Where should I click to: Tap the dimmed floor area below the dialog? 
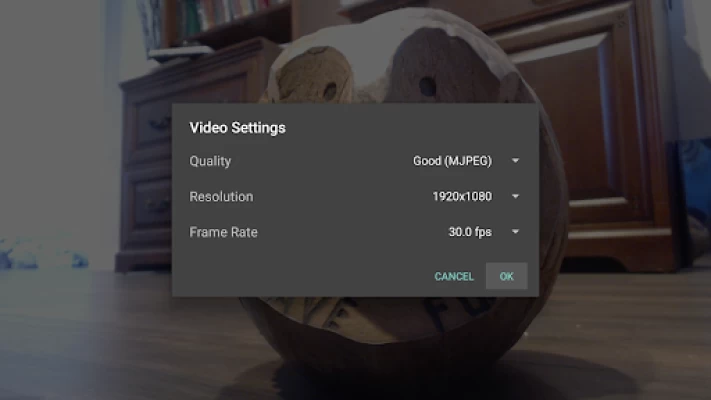click(120, 350)
